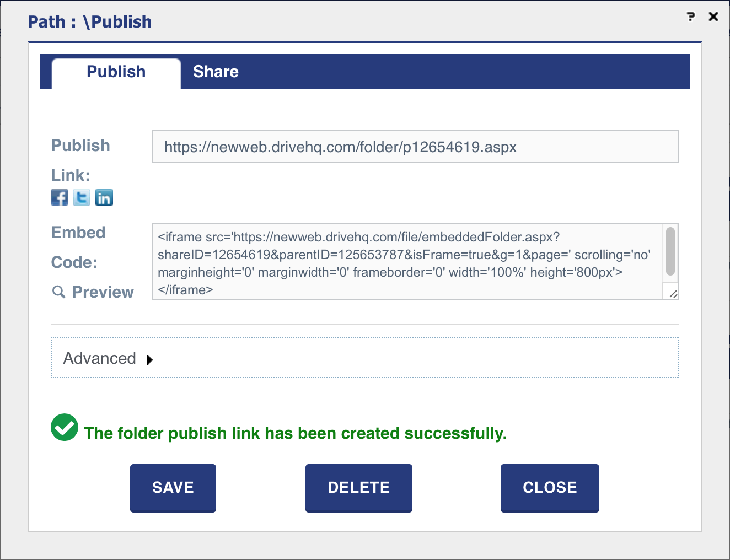
Task: Click inside the Publish Link URL field
Action: click(x=415, y=147)
